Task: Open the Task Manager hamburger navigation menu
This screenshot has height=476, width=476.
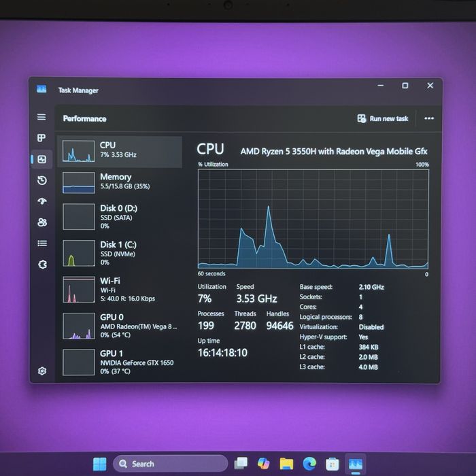Action: [41, 117]
